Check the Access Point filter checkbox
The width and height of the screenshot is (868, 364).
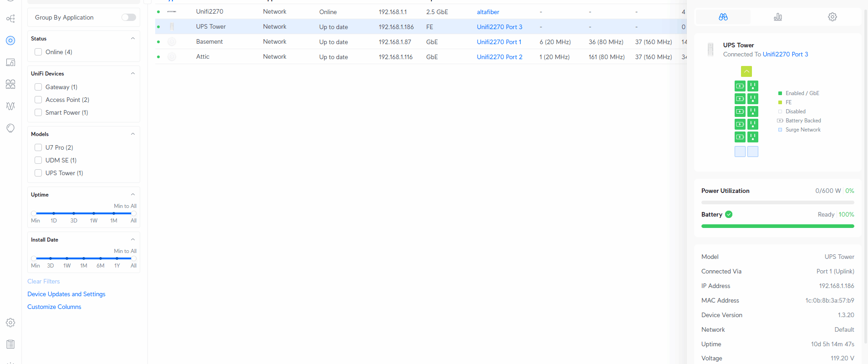38,100
